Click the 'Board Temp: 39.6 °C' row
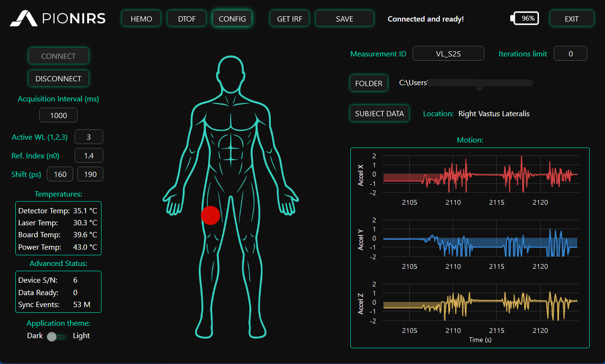The image size is (605, 364). 58,234
